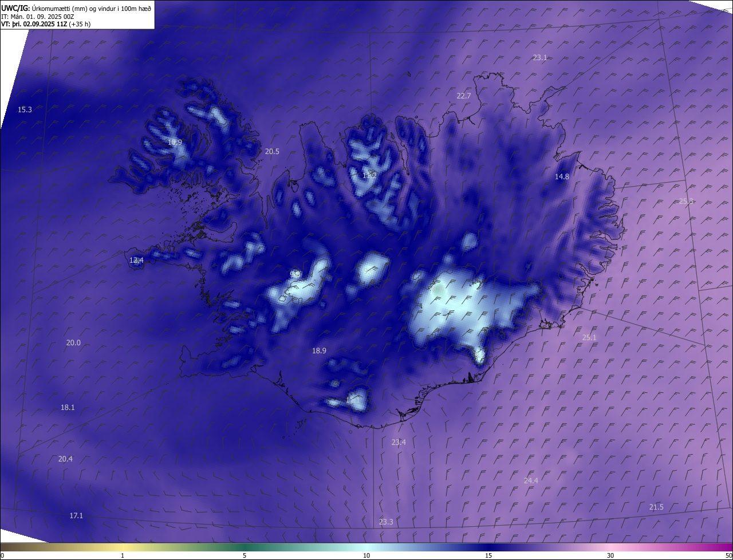Click the map value 20.4
The width and height of the screenshot is (733, 560).
[65, 459]
